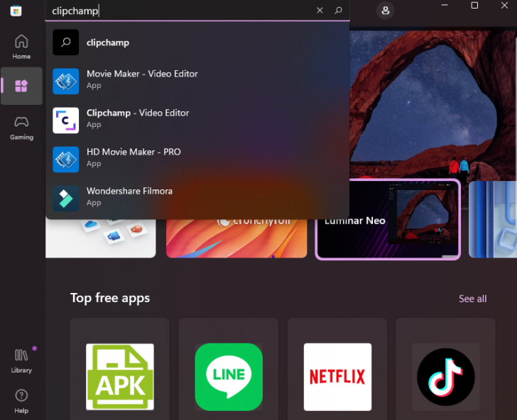The height and width of the screenshot is (420, 517).
Task: Maximize the Microsoft Store window
Action: tap(474, 5)
